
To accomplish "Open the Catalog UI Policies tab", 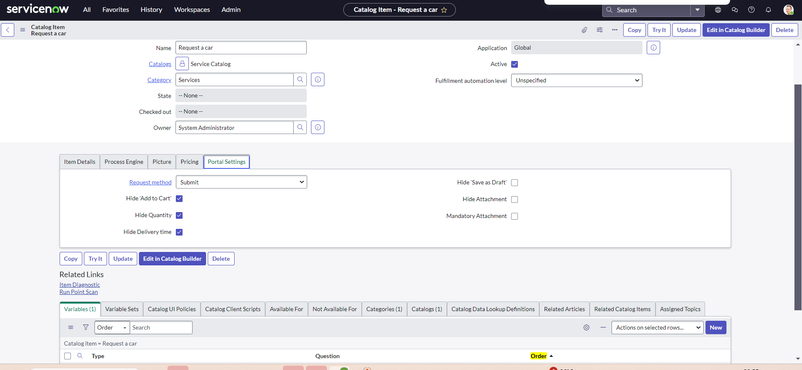I will click(x=171, y=309).
